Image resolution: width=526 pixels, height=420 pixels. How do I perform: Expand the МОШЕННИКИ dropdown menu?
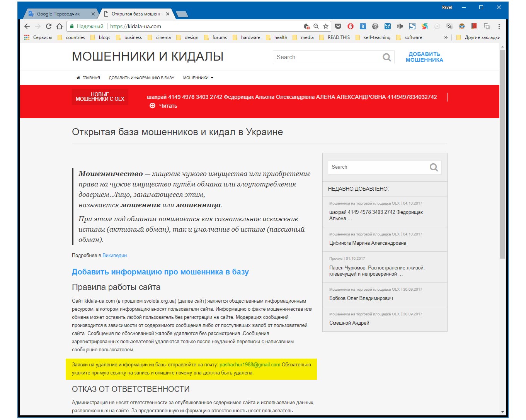[198, 78]
